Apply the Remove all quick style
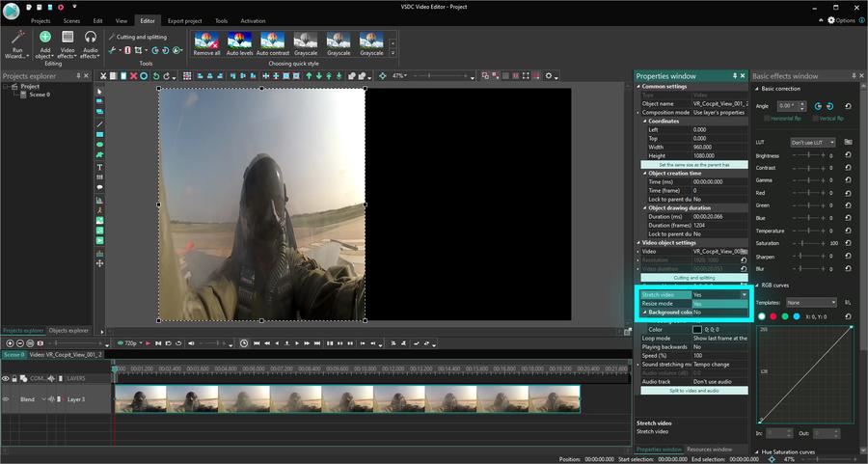The height and width of the screenshot is (464, 868). point(206,43)
